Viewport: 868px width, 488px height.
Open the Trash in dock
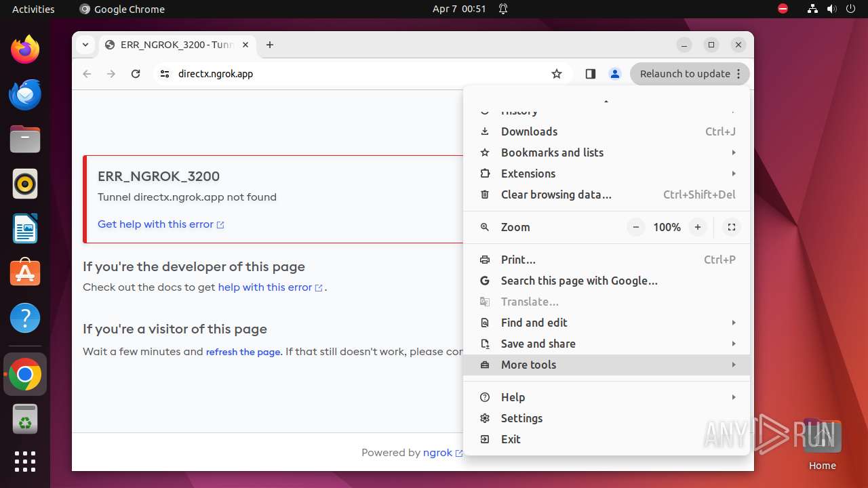25,419
